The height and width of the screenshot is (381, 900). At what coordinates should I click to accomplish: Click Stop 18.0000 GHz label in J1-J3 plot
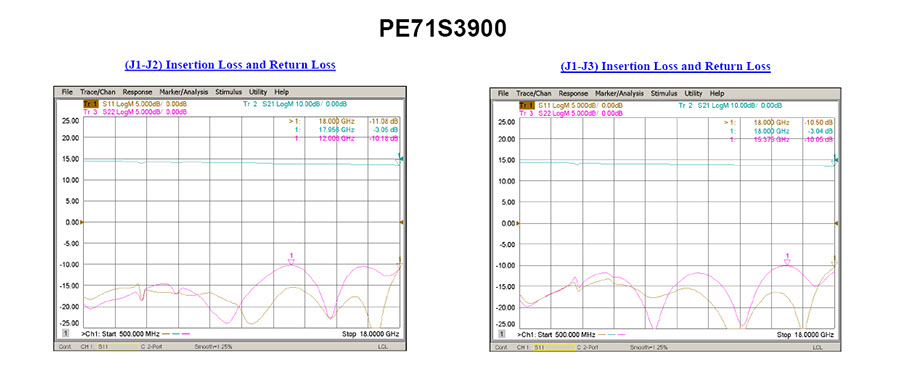(806, 335)
